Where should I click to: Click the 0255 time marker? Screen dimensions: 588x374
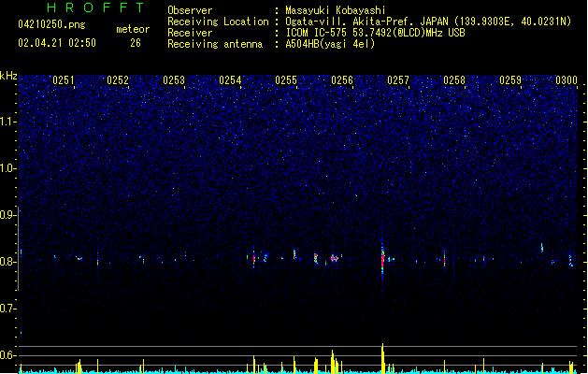click(x=286, y=80)
